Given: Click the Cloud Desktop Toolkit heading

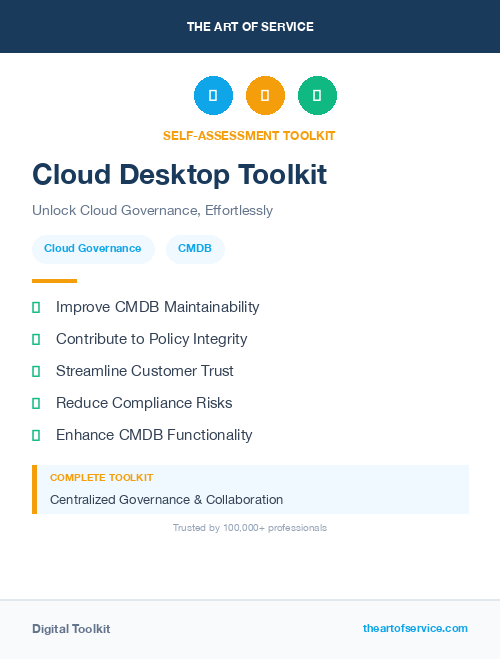Looking at the screenshot, I should pyautogui.click(x=179, y=174).
